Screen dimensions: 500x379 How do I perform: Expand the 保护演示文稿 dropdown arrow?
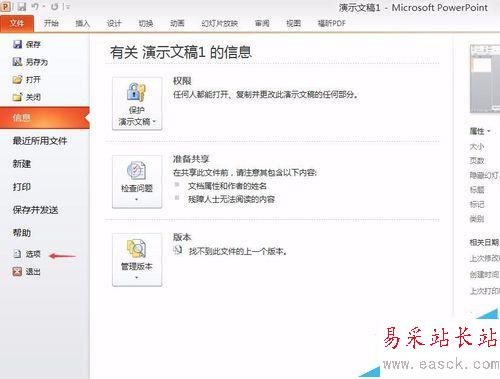pos(154,122)
